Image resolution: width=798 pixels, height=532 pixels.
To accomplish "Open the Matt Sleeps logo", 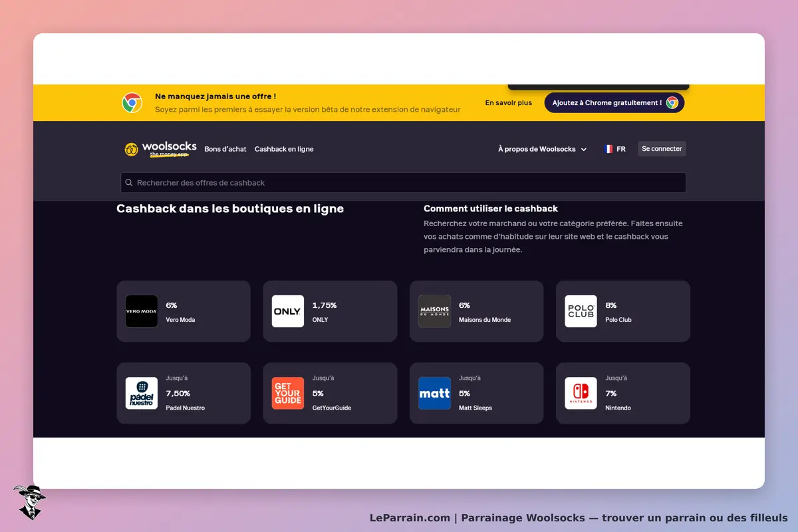I will 434,393.
